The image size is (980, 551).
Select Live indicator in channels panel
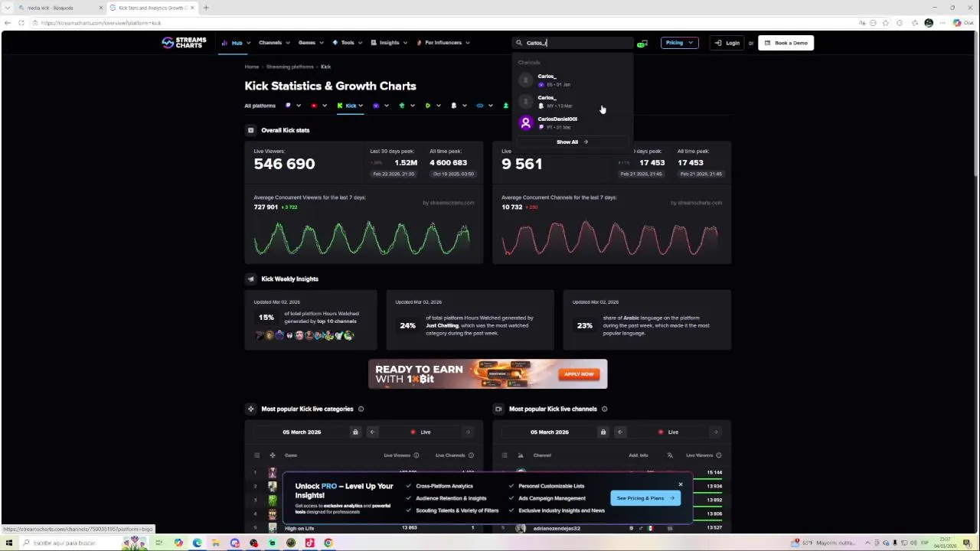click(668, 432)
